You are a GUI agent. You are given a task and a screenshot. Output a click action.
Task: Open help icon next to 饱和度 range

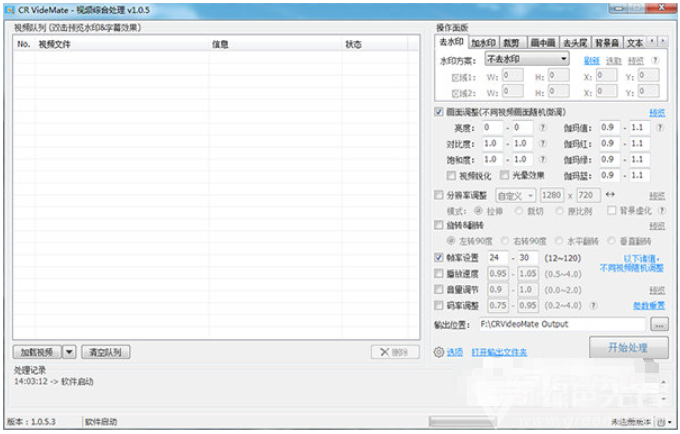tap(543, 160)
